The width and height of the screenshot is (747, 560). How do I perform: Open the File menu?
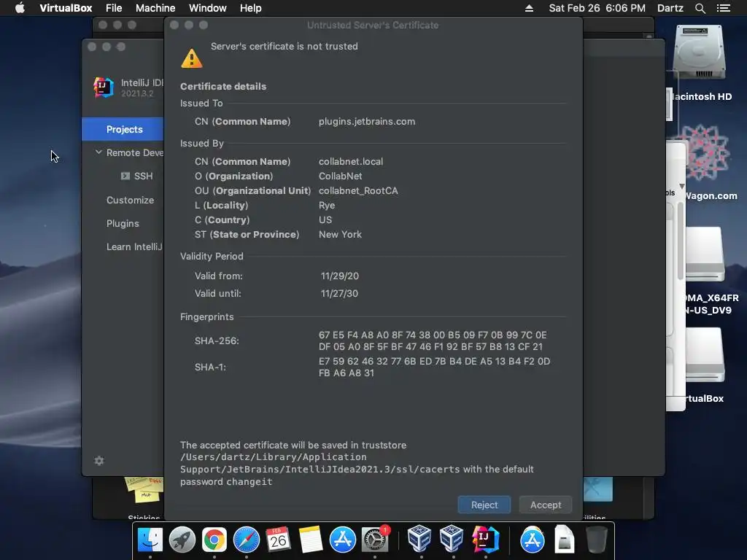pyautogui.click(x=114, y=8)
